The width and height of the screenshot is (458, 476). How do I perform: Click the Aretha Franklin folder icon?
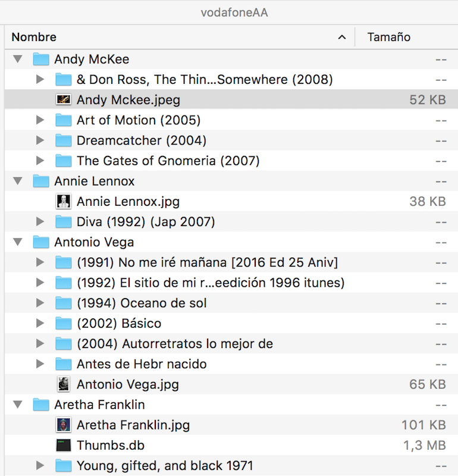click(41, 405)
